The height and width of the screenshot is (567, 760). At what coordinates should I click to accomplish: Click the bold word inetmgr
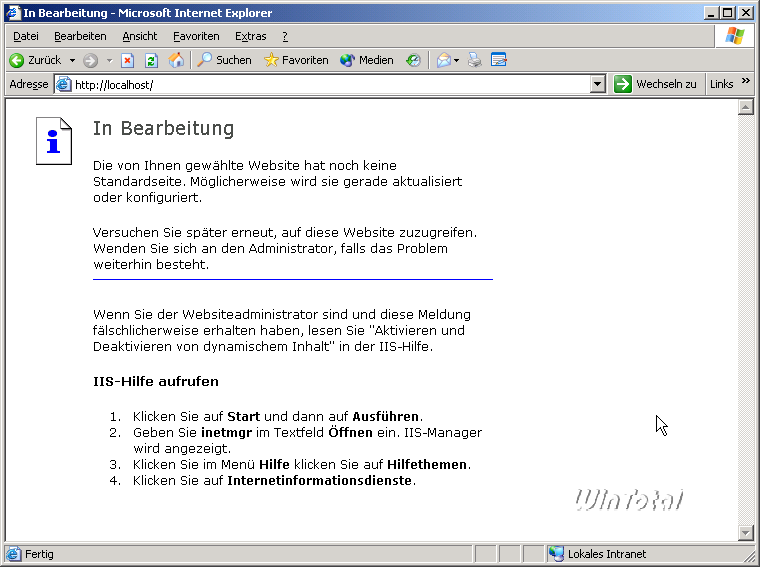click(x=226, y=433)
